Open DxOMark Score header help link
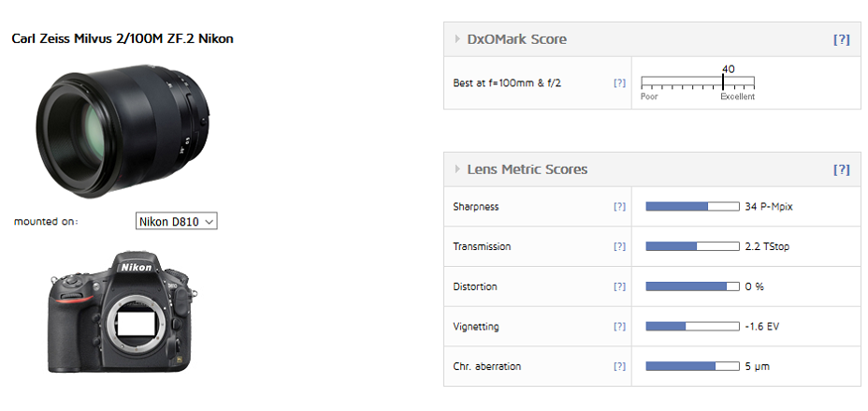The width and height of the screenshot is (868, 411). click(841, 39)
